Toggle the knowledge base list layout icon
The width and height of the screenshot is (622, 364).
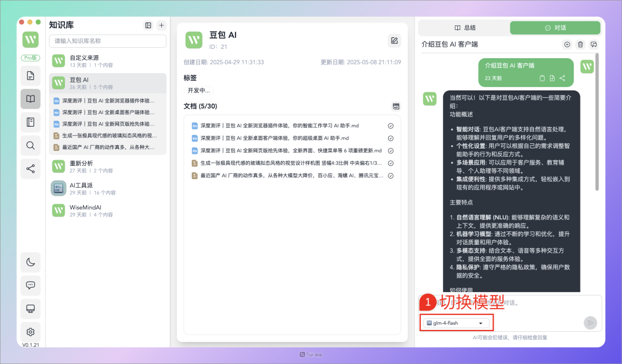click(148, 25)
